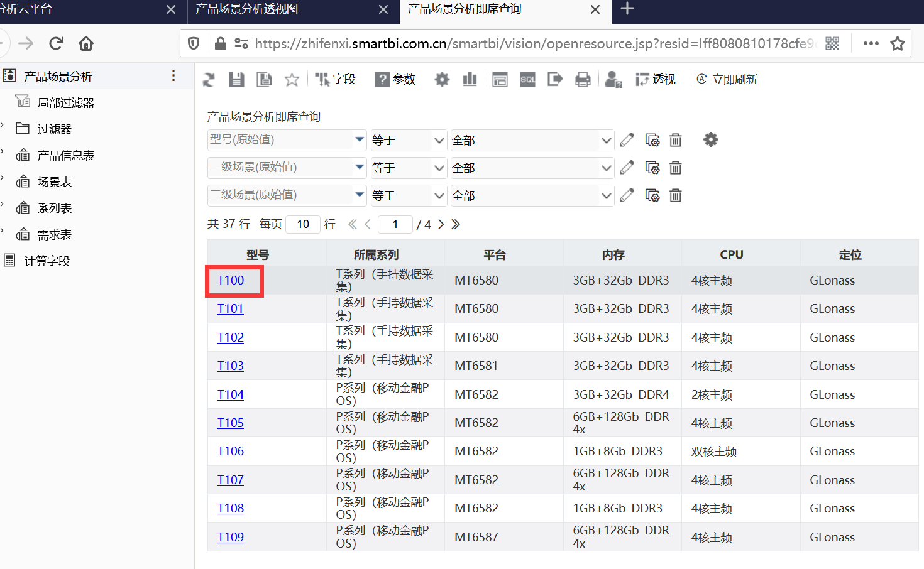Image resolution: width=924 pixels, height=569 pixels.
Task: Expand the 场景表 tree node
Action: [3, 178]
